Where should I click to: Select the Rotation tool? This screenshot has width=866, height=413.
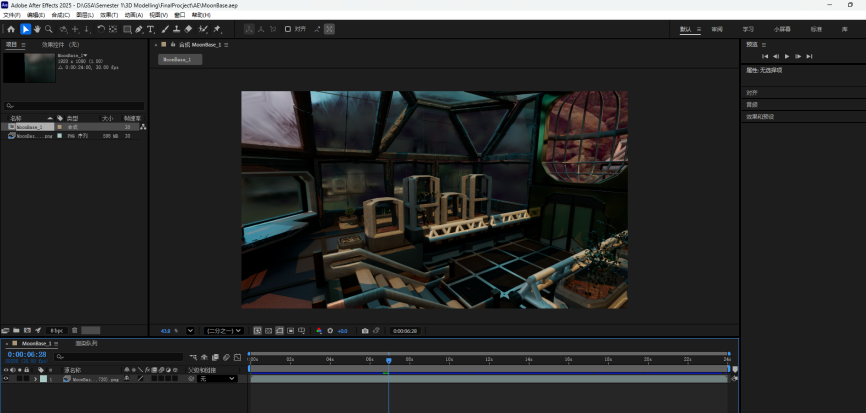click(101, 29)
